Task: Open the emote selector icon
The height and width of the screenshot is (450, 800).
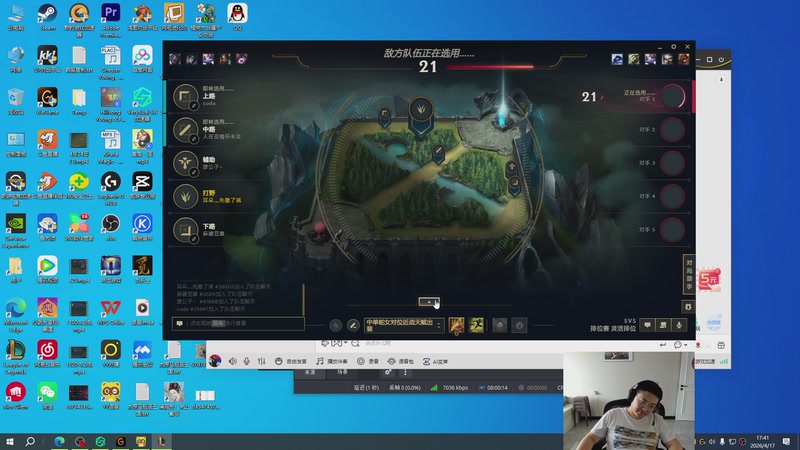Action: [519, 325]
